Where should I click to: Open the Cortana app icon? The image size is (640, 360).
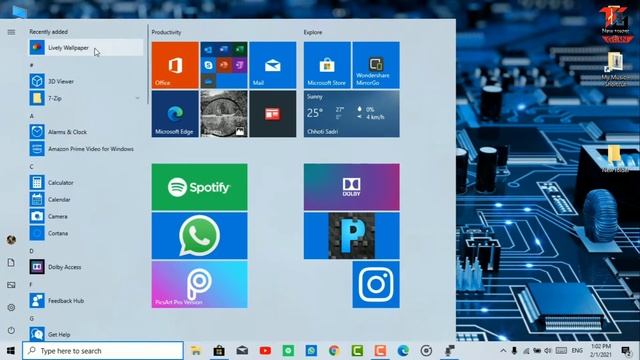(37, 233)
